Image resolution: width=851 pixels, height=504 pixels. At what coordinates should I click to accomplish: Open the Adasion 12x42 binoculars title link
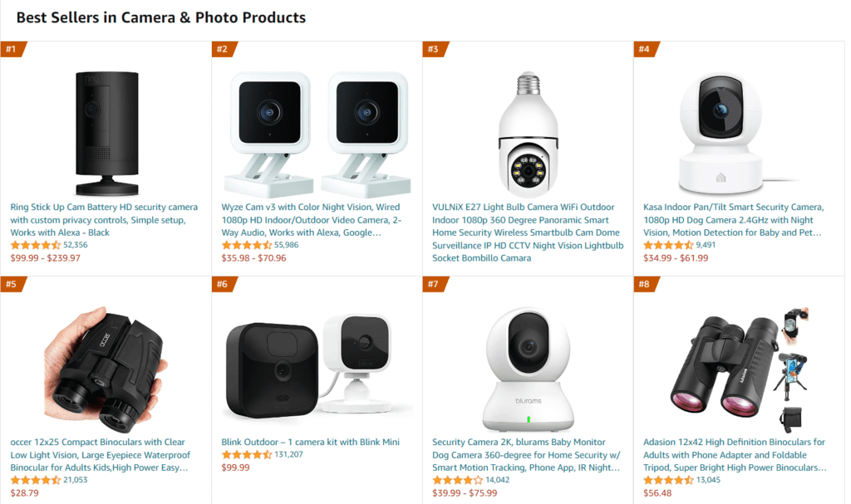735,455
